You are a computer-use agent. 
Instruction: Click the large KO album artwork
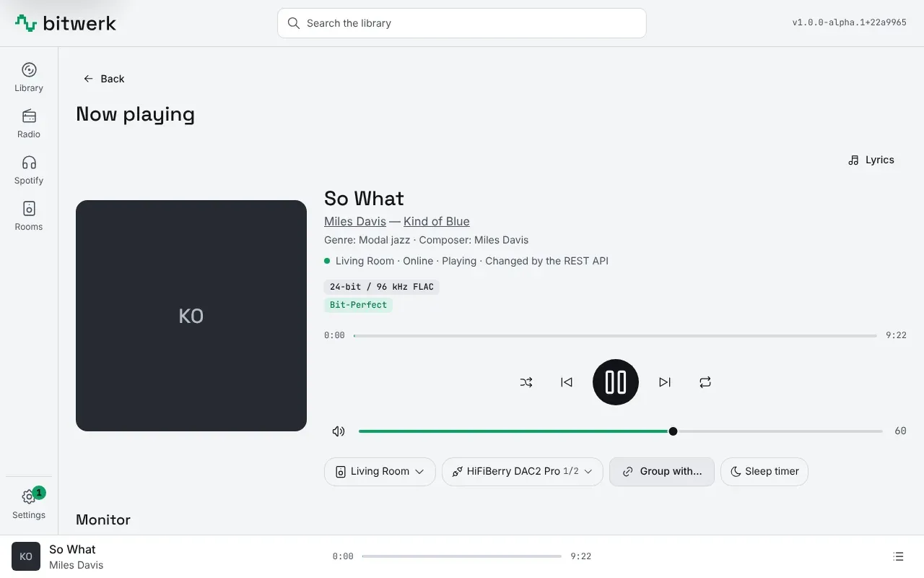pyautogui.click(x=191, y=316)
